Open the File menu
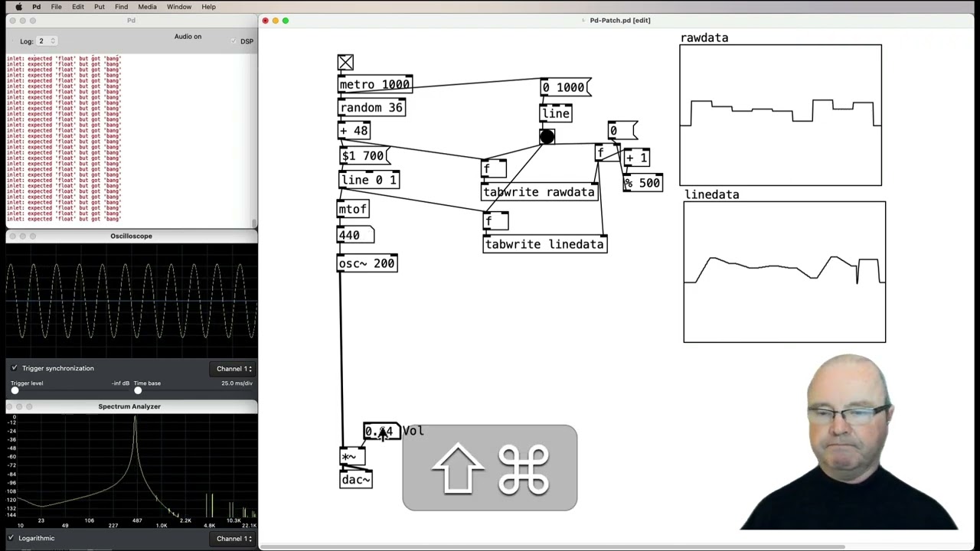This screenshot has width=980, height=551. pyautogui.click(x=56, y=7)
